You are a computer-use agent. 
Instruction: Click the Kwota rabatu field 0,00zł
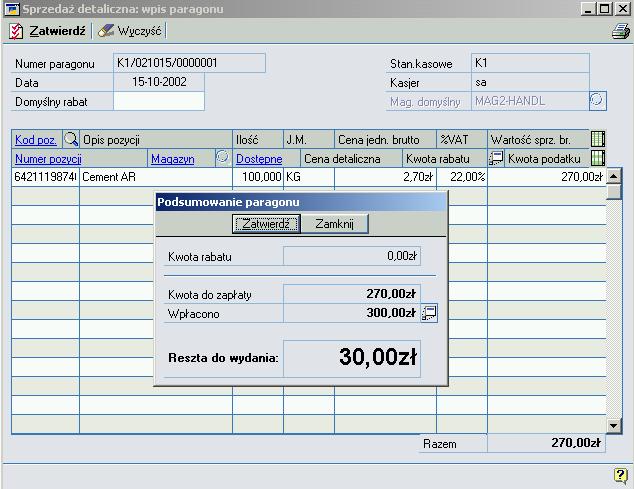click(x=352, y=256)
